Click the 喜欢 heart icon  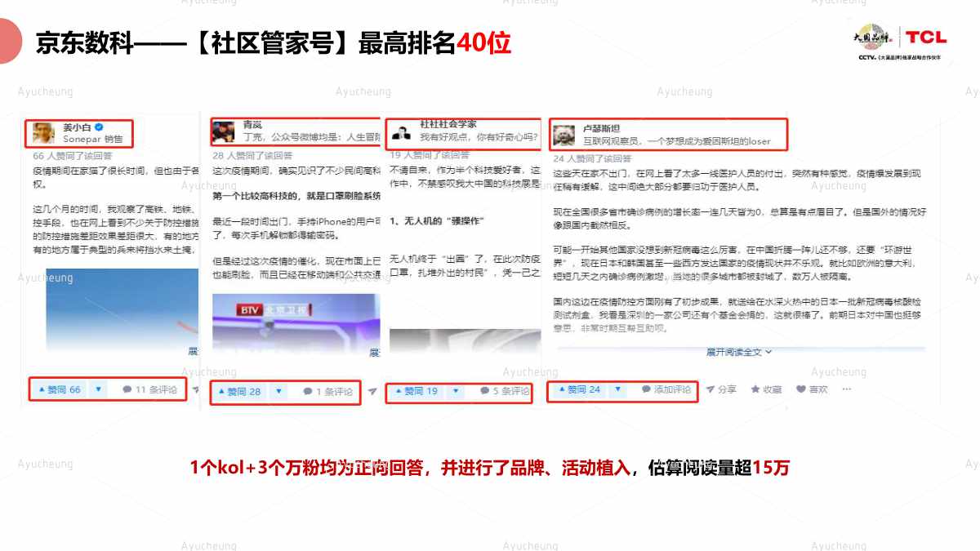[801, 390]
